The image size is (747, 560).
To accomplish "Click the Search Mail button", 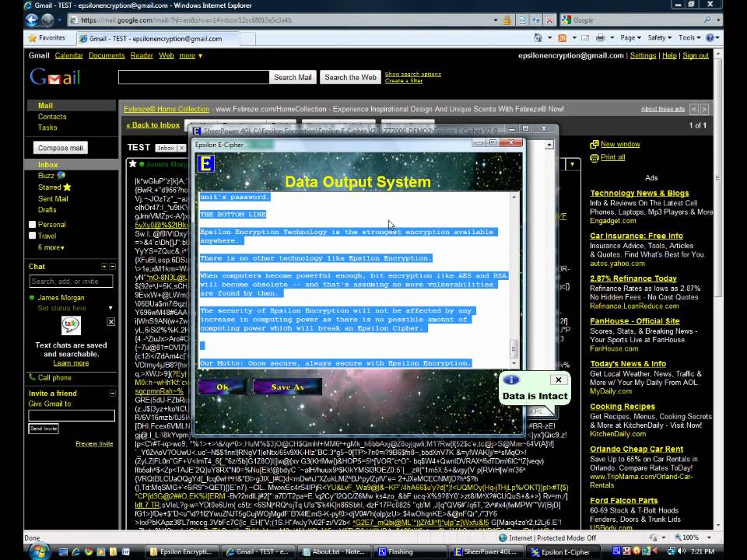I will tap(293, 77).
